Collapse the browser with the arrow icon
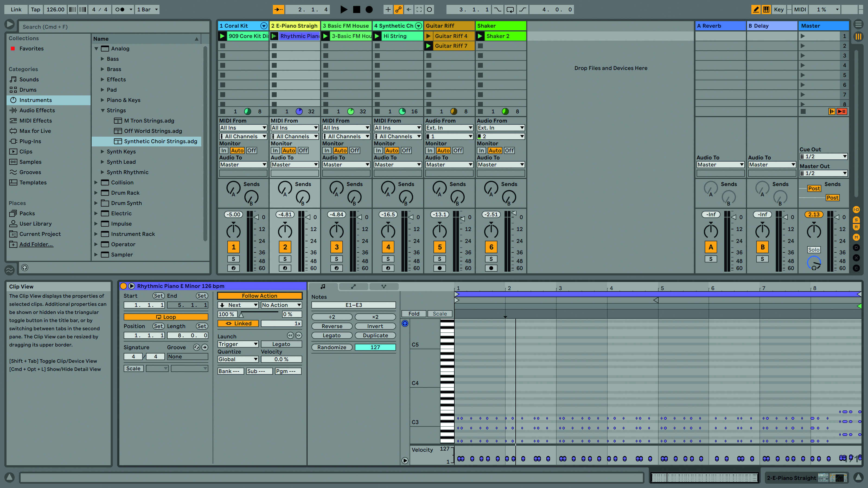This screenshot has width=868, height=488. 10,24
